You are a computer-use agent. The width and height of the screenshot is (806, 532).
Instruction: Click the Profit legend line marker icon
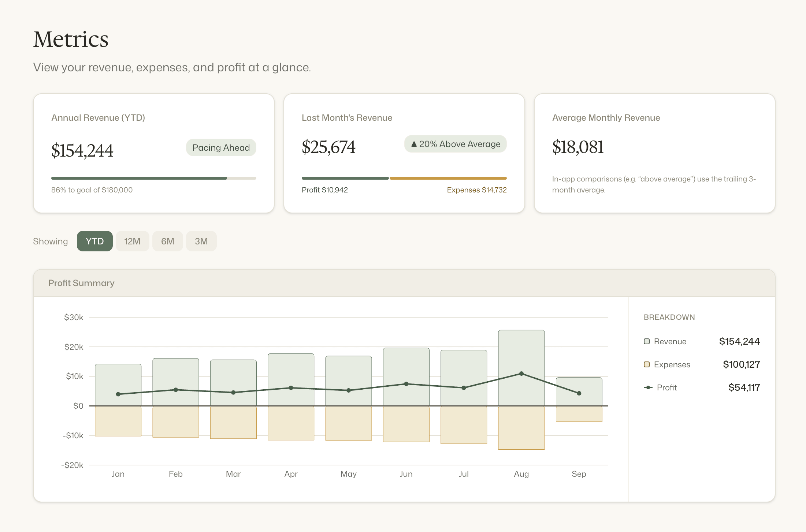tap(648, 387)
